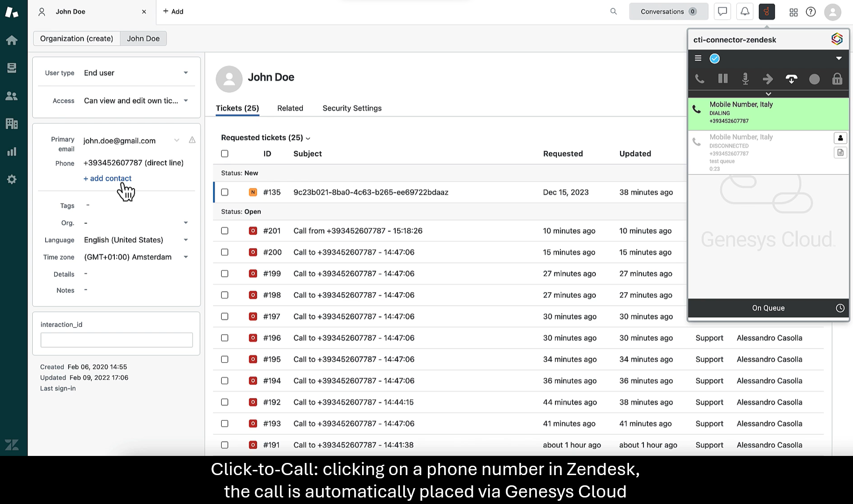Expand the Requested tickets (25) filter
This screenshot has width=853, height=504.
point(266,138)
